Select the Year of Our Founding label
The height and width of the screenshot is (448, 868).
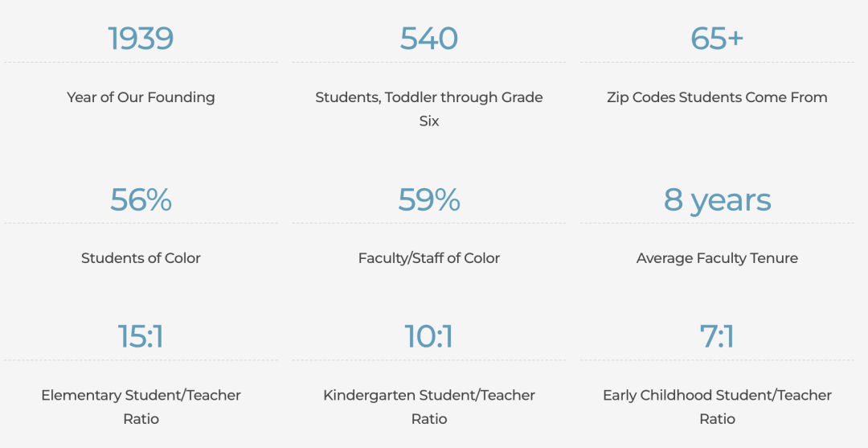click(141, 97)
